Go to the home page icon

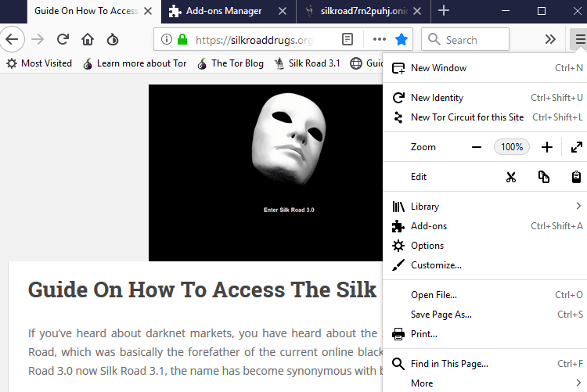(88, 39)
